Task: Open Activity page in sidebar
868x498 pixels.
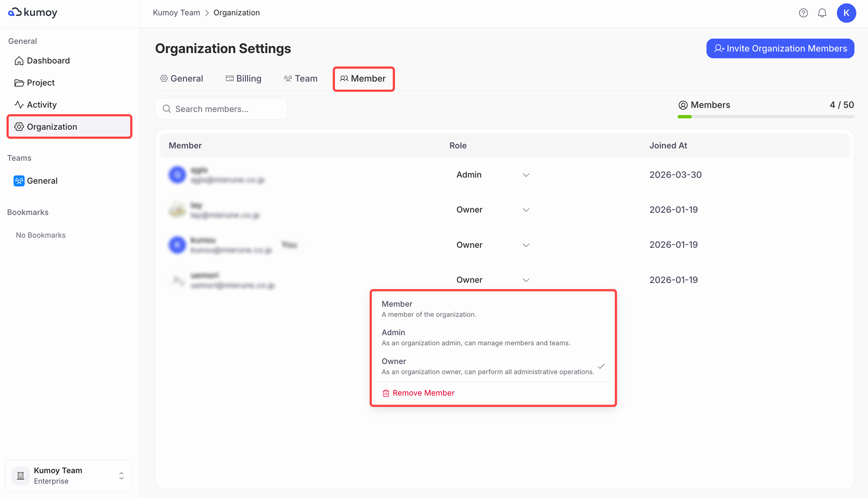Action: tap(42, 105)
